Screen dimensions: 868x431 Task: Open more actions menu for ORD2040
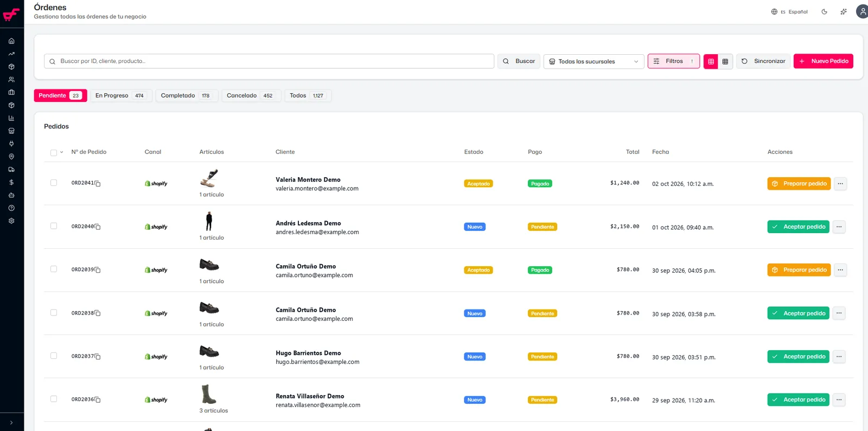[839, 227]
